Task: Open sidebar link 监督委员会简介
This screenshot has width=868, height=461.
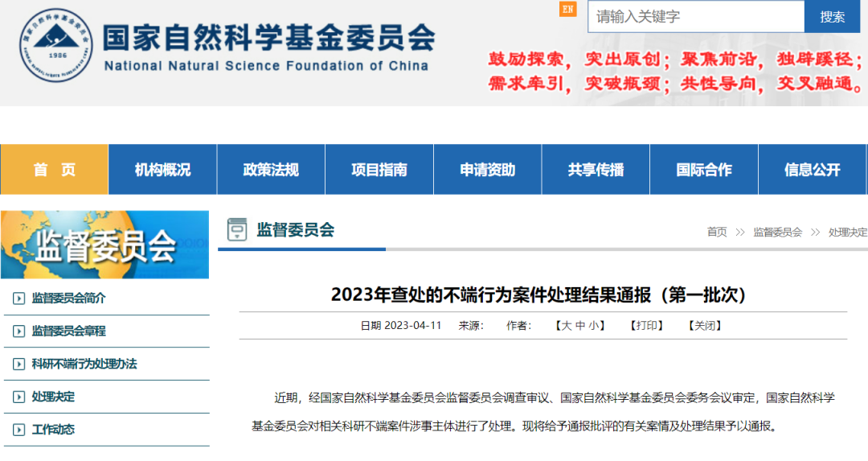Action: coord(68,298)
